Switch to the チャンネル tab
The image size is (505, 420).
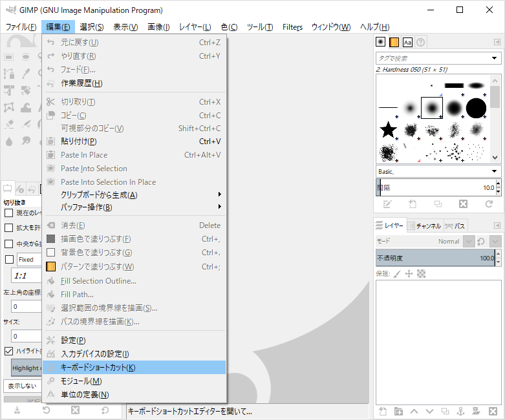pos(425,226)
